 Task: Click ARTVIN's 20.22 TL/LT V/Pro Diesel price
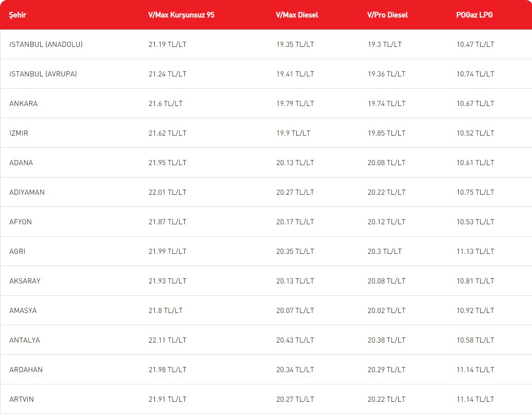tap(386, 399)
